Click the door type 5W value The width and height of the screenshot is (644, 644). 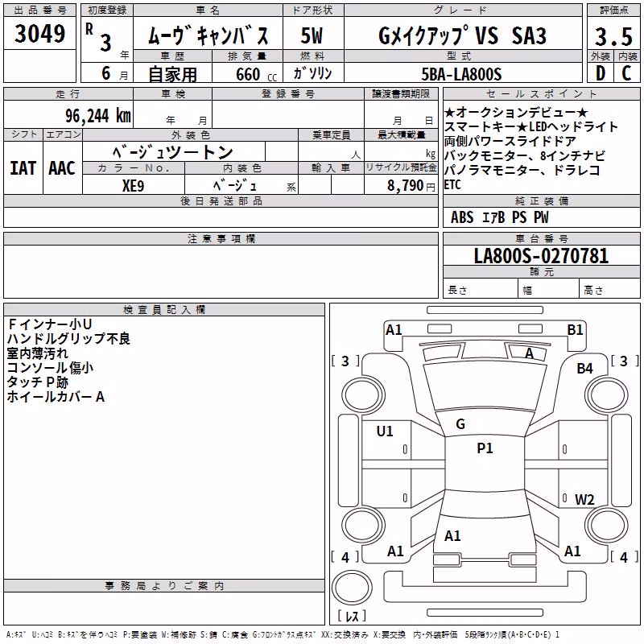coord(312,35)
